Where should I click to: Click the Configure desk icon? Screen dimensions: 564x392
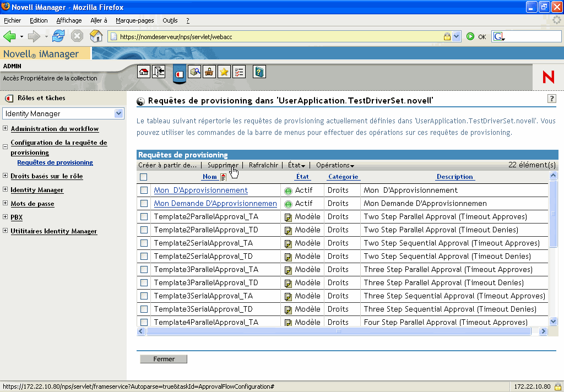(x=209, y=72)
